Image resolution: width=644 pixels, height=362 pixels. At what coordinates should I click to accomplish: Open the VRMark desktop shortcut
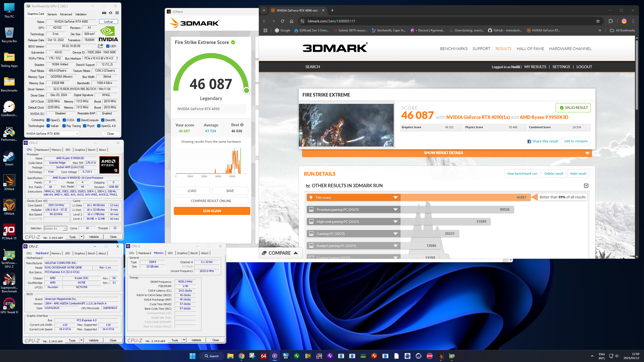tap(9, 207)
